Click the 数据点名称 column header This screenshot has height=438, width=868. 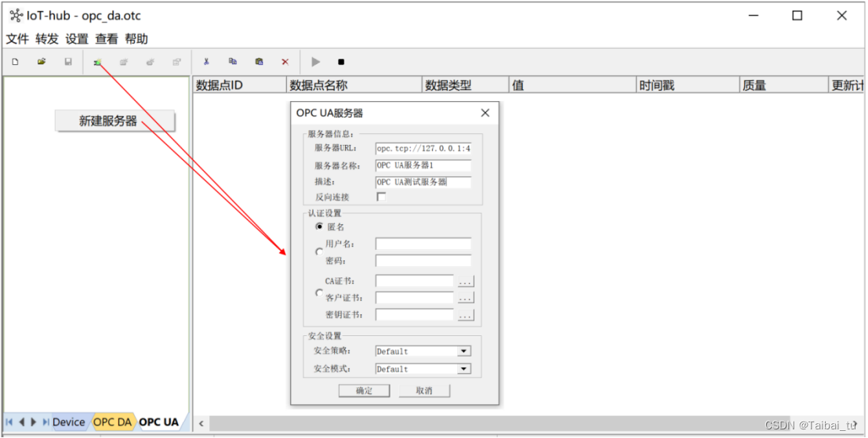click(354, 85)
